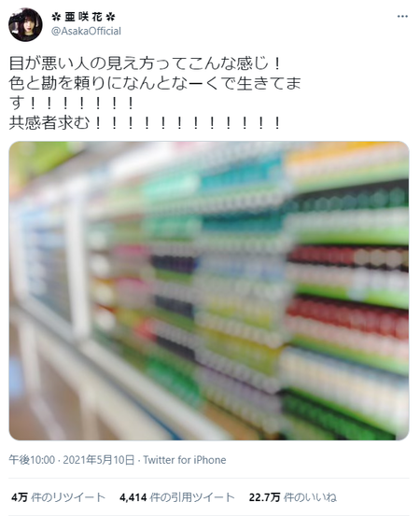Click the 4,414 quote tweet count number

pos(133,497)
